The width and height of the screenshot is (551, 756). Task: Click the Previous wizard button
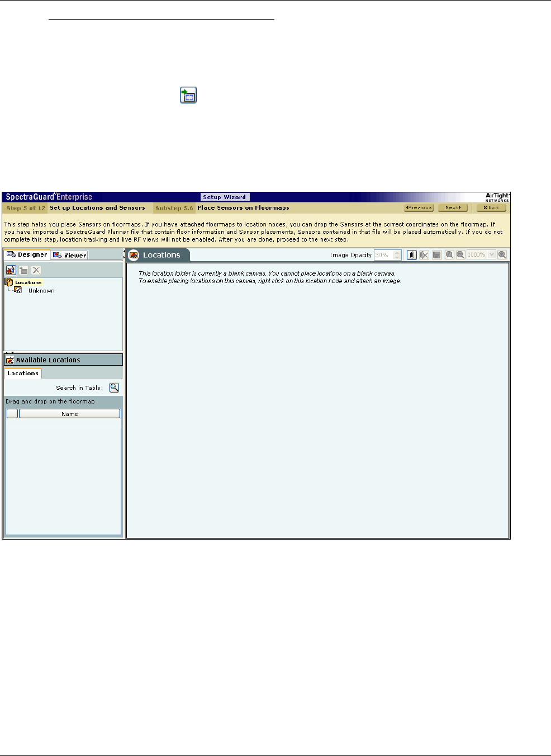click(x=419, y=207)
